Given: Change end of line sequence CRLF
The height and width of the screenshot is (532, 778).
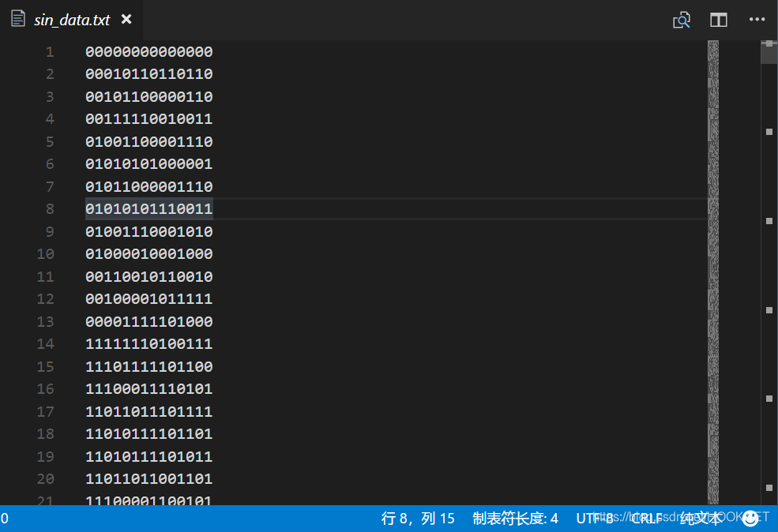Looking at the screenshot, I should coord(647,519).
